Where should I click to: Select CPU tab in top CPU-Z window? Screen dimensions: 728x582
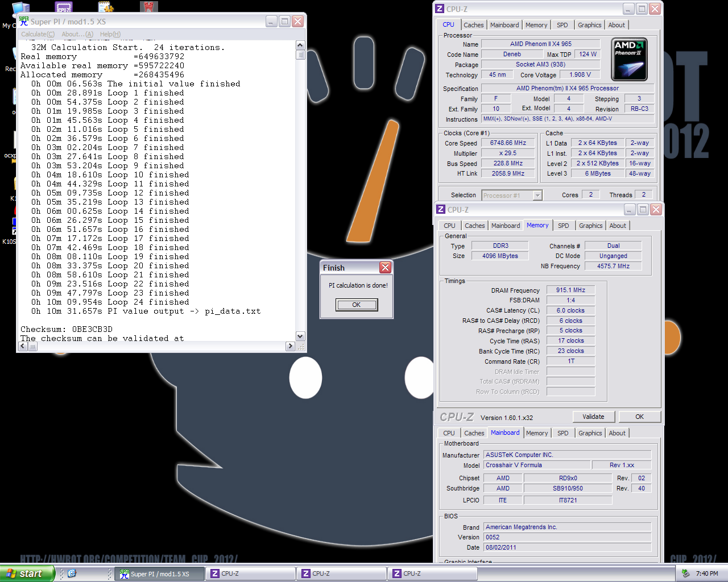point(449,24)
